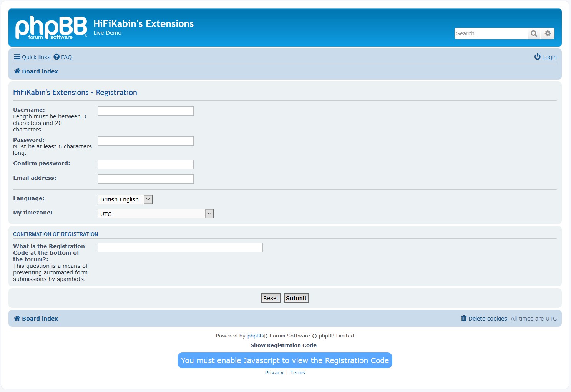The width and height of the screenshot is (571, 392).
Task: Click the Quick links hamburger icon
Action: click(17, 57)
